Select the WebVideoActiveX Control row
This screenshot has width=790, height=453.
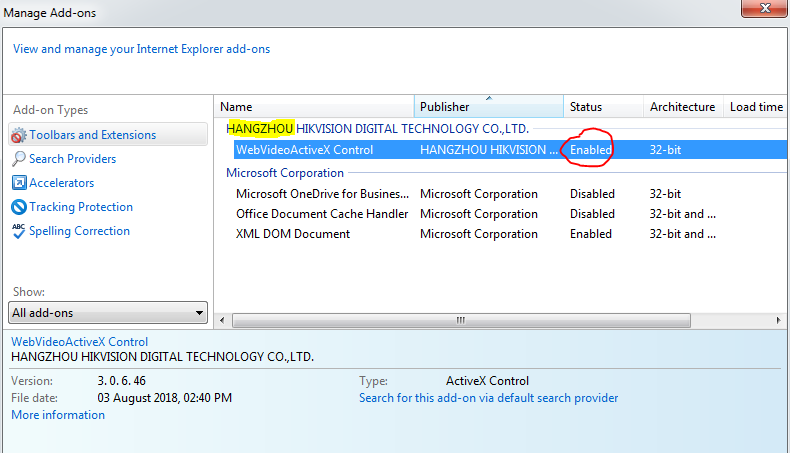[305, 150]
